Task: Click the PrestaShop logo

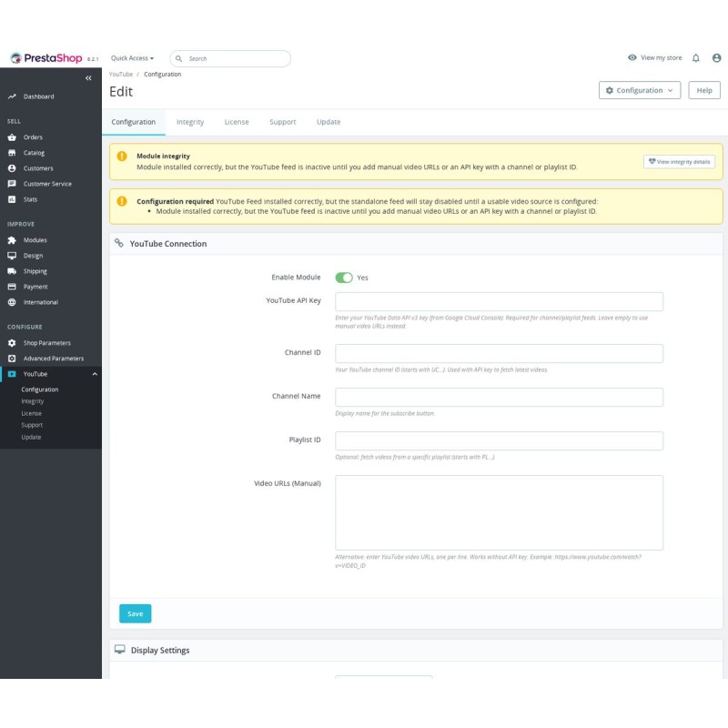Action: coord(46,58)
